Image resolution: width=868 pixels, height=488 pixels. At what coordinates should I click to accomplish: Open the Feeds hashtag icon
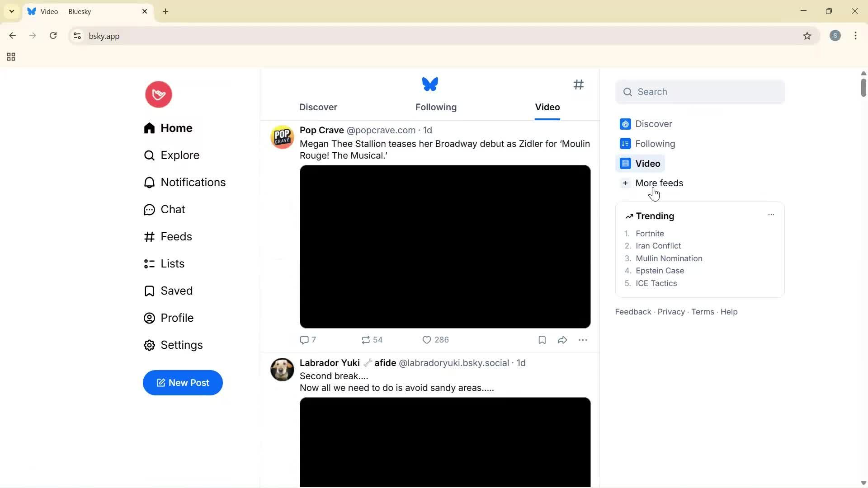(149, 236)
